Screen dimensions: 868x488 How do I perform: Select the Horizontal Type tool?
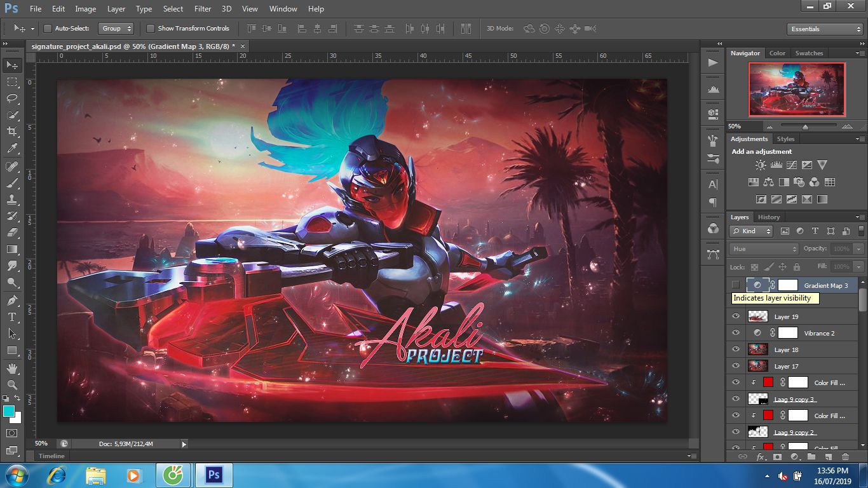12,316
